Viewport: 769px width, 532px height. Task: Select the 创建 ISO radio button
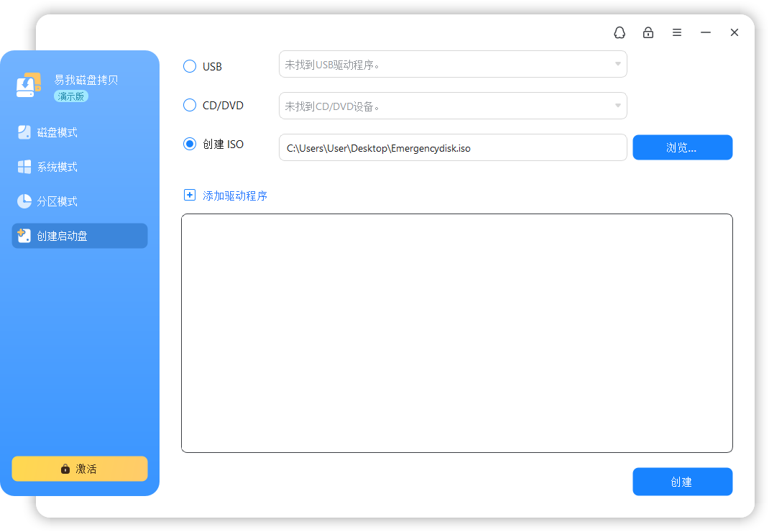pos(189,144)
